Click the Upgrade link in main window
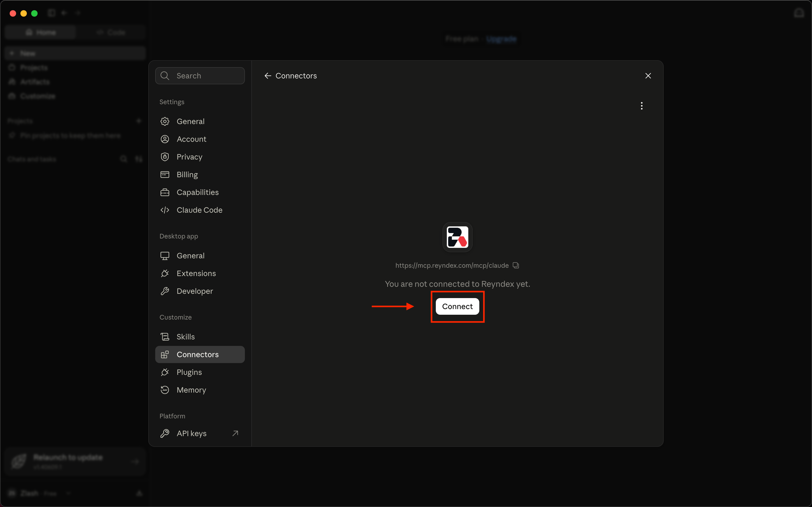812x507 pixels. [501, 39]
